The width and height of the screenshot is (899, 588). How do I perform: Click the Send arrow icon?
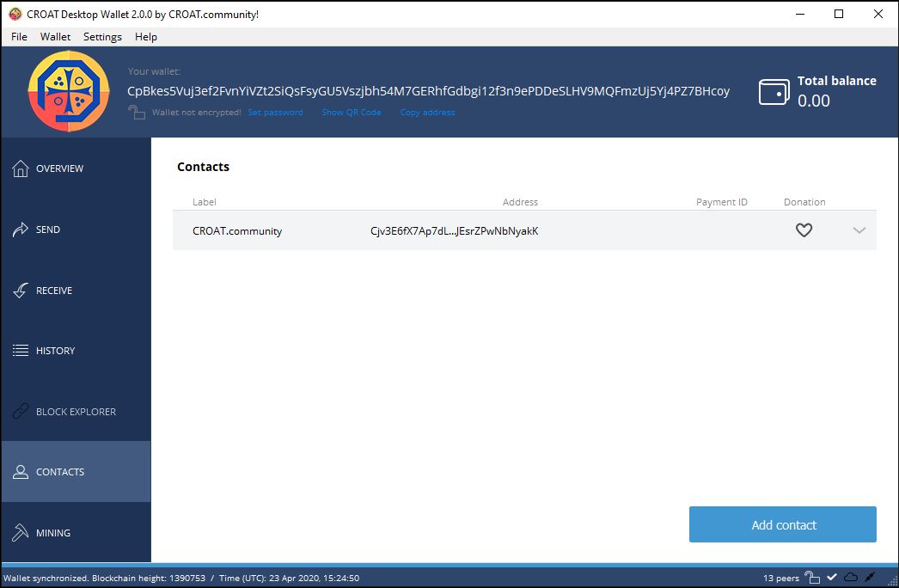(21, 230)
